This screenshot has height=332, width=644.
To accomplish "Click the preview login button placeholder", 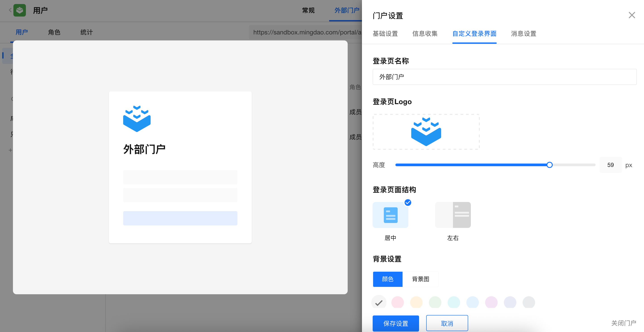I will [180, 218].
